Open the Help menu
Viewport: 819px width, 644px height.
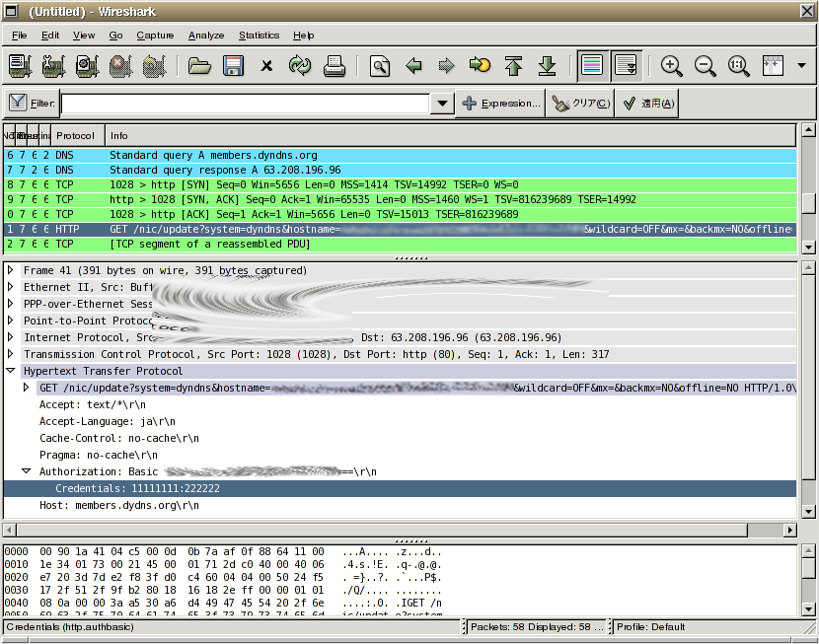click(303, 35)
